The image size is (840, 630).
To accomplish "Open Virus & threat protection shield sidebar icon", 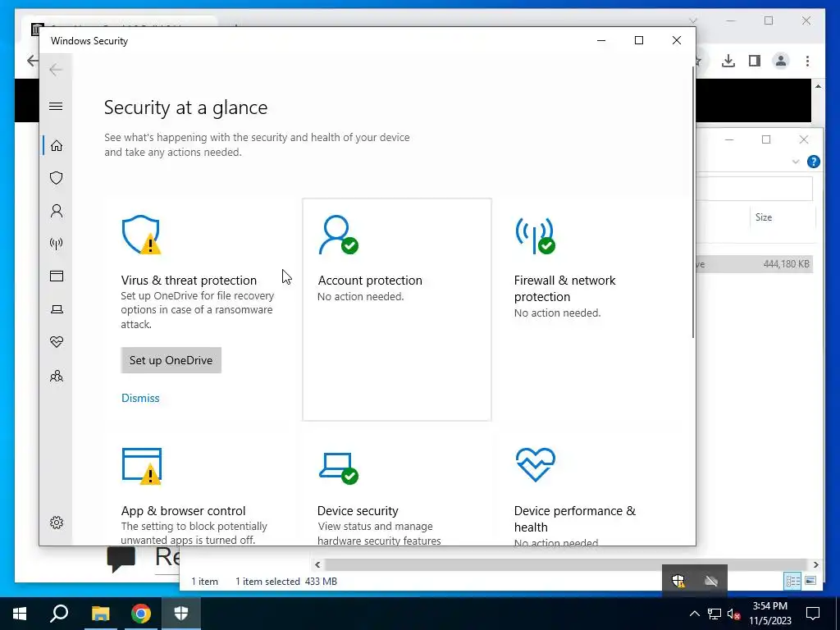I will pos(57,178).
